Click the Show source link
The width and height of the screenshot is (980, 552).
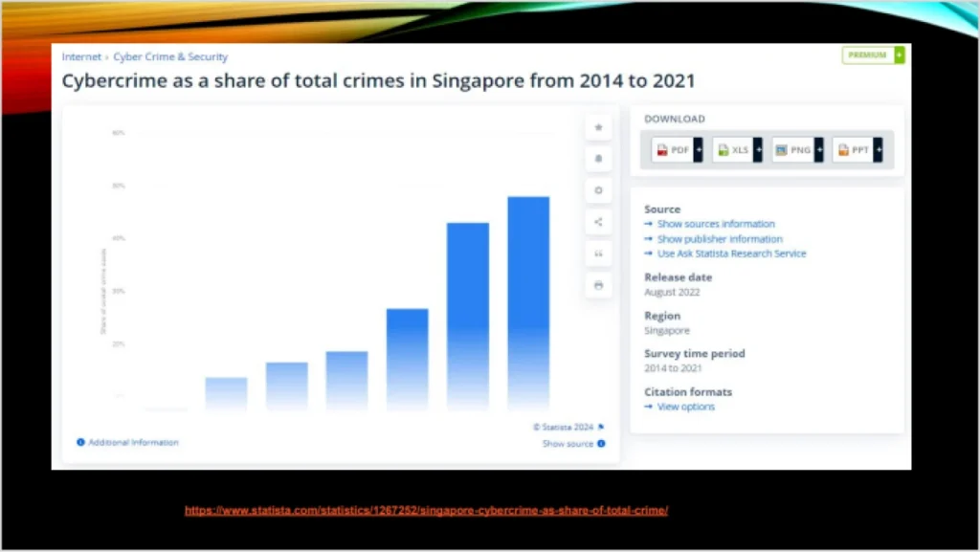click(568, 443)
